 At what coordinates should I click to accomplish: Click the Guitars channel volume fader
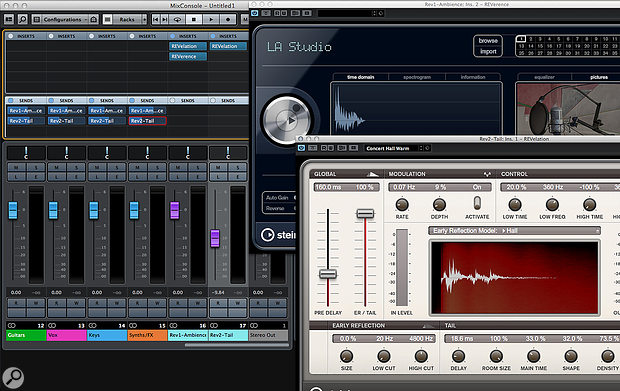pyautogui.click(x=13, y=210)
